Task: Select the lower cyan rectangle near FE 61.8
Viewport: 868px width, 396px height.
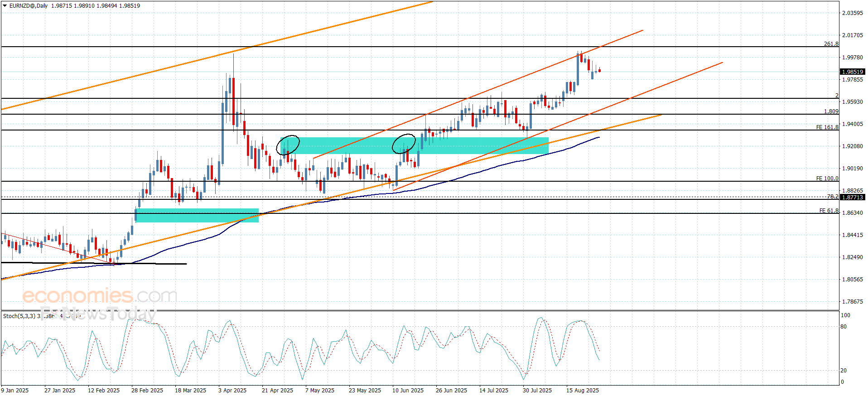Action: click(197, 215)
